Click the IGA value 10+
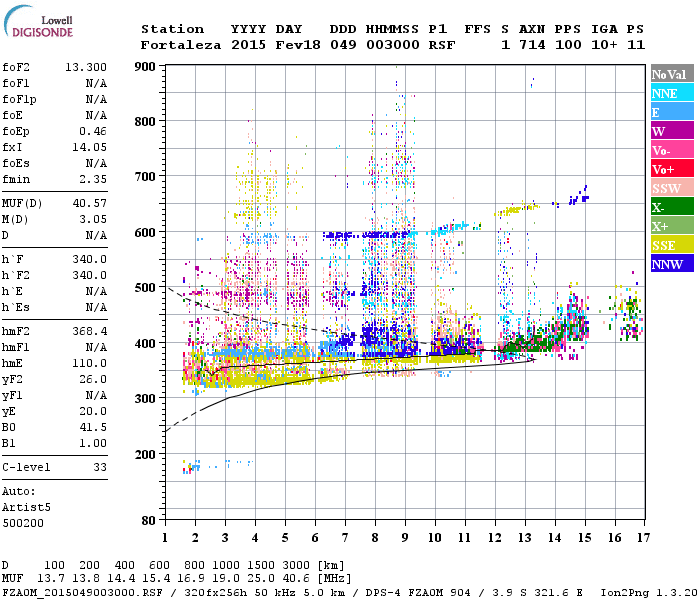The image size is (700, 600). (604, 45)
